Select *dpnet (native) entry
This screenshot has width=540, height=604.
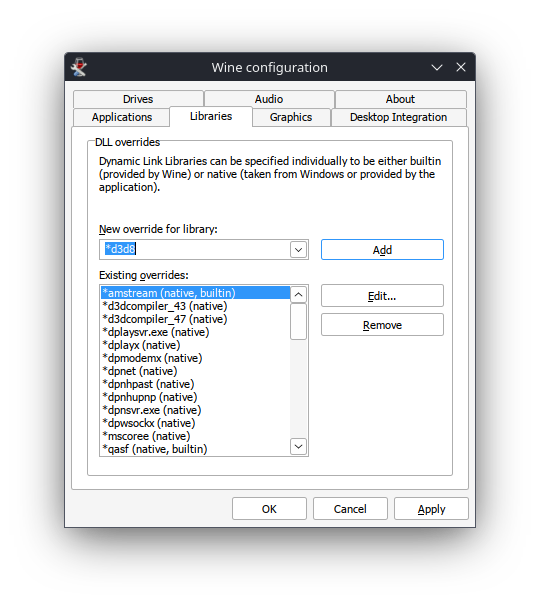click(x=195, y=371)
